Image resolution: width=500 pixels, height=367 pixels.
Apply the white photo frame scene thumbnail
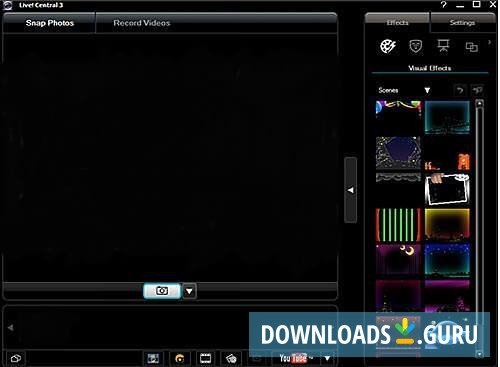(447, 189)
